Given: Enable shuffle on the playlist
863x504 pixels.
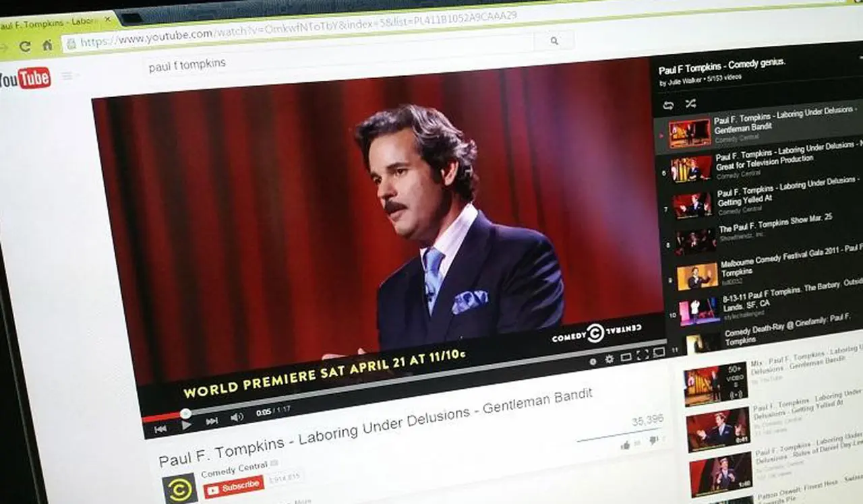Looking at the screenshot, I should click(690, 103).
